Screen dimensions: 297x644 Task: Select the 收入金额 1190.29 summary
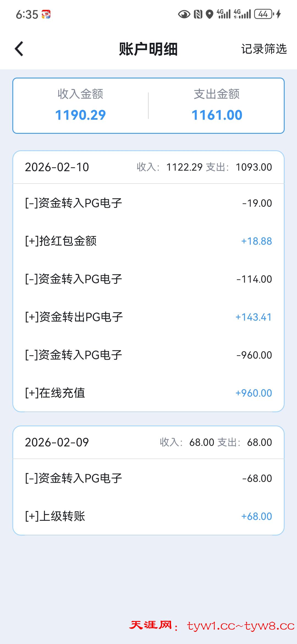80,106
